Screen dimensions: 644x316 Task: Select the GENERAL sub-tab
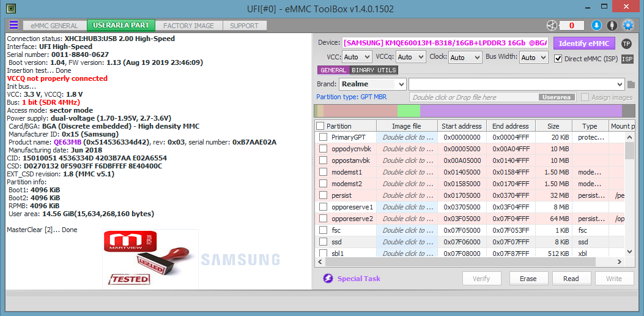click(333, 70)
